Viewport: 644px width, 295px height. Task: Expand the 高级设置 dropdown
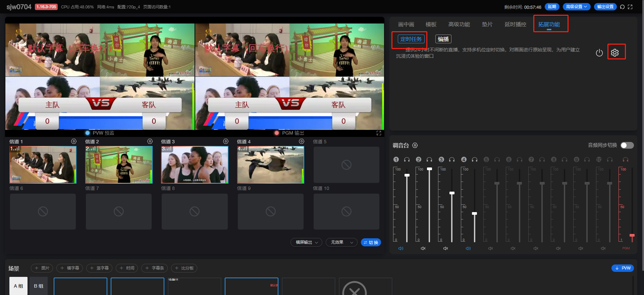576,7
